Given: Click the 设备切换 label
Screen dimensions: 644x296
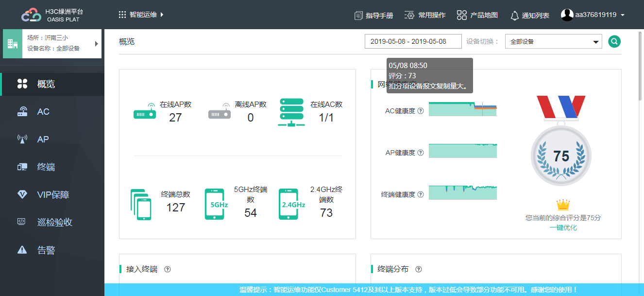Looking at the screenshot, I should coord(482,42).
